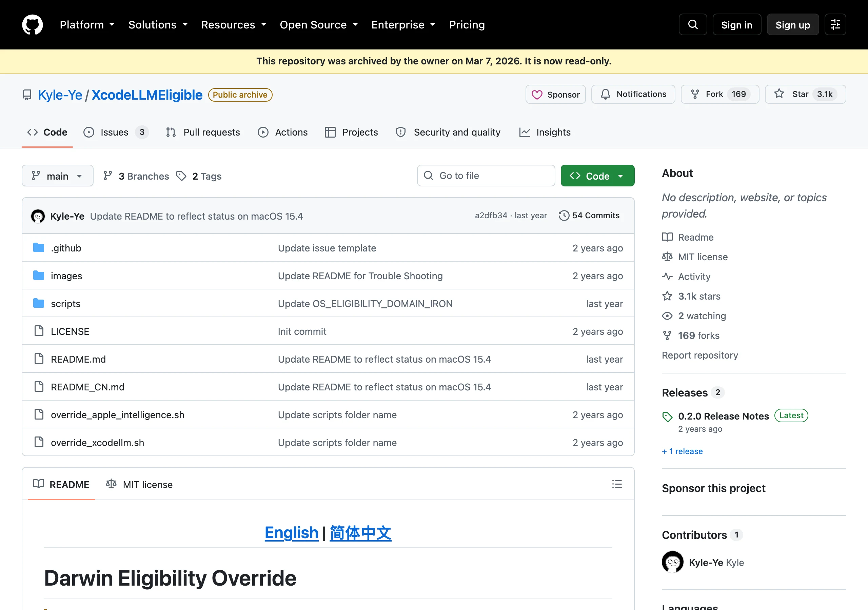Screen dimensions: 868x610
Task: Open the green Code dropdown button
Action: point(597,176)
